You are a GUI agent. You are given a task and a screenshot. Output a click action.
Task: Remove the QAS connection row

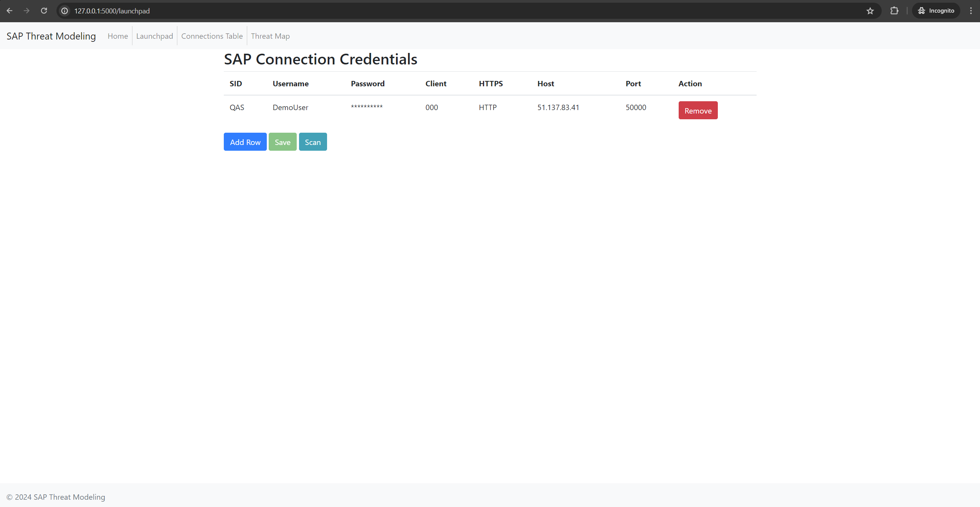coord(697,110)
